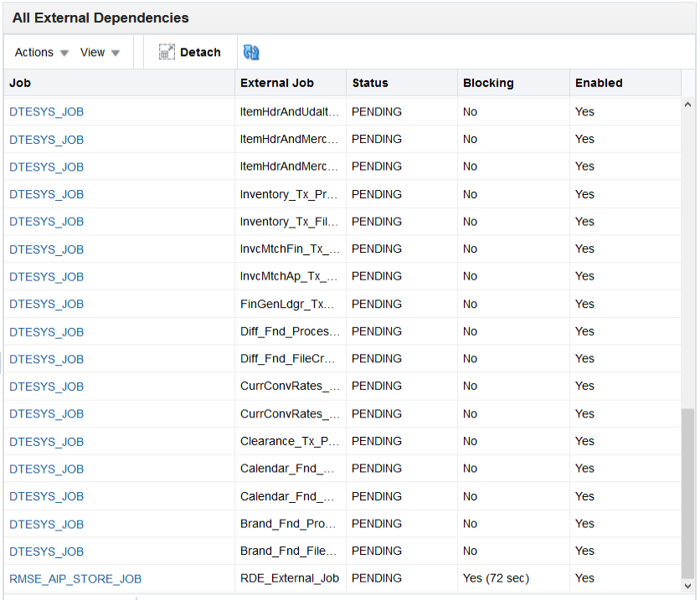Open DTESYS_JOB link in Diff_Fnd_Proces row
Viewport: 700px width, 600px height.
pyautogui.click(x=46, y=332)
